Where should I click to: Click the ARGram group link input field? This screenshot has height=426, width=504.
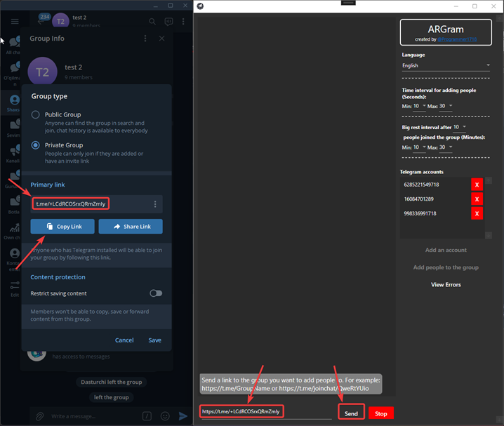coord(265,411)
